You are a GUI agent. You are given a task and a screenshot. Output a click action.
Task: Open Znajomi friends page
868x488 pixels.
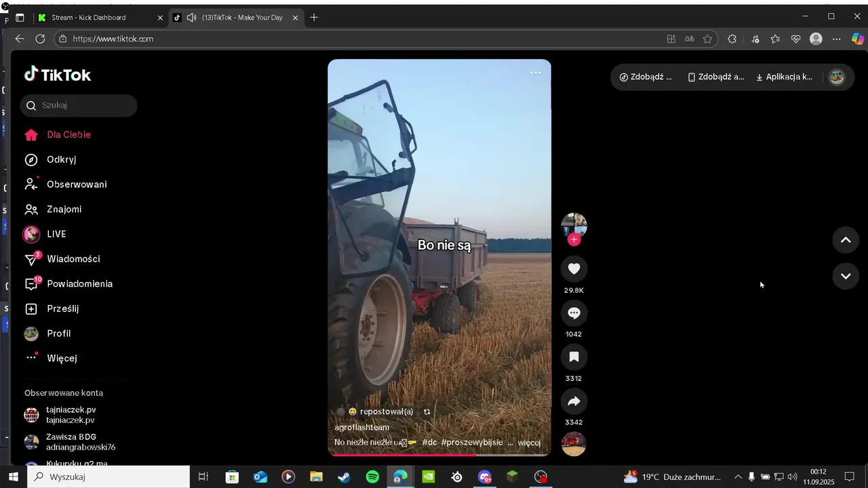(53, 209)
